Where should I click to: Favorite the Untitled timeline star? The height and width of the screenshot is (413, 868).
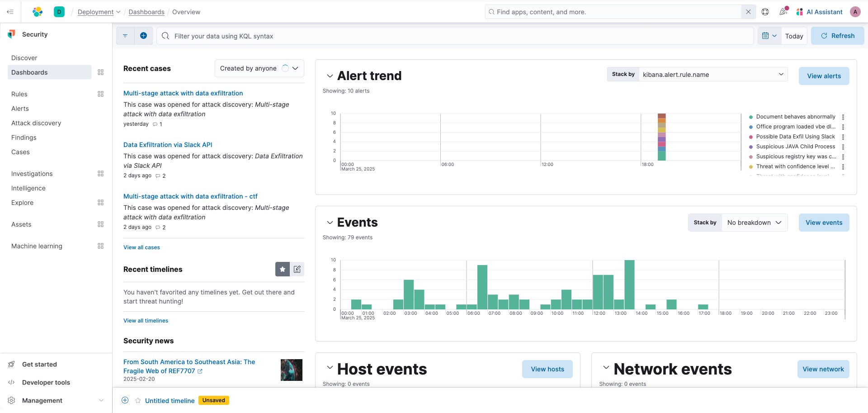coord(138,400)
